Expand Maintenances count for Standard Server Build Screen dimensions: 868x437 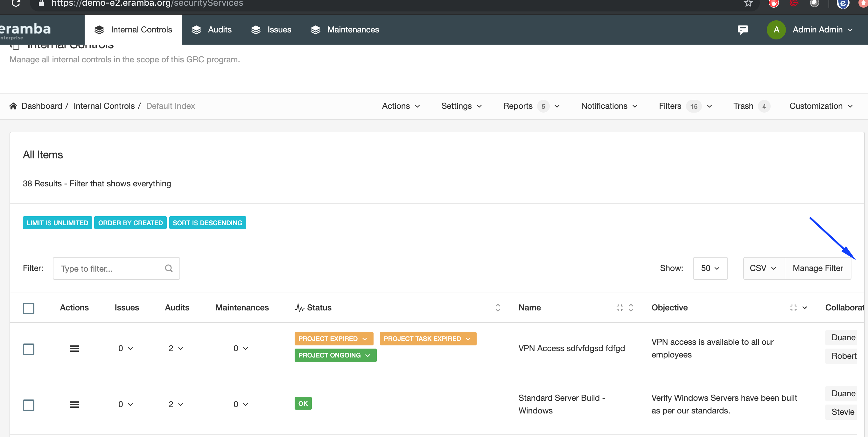pyautogui.click(x=241, y=404)
